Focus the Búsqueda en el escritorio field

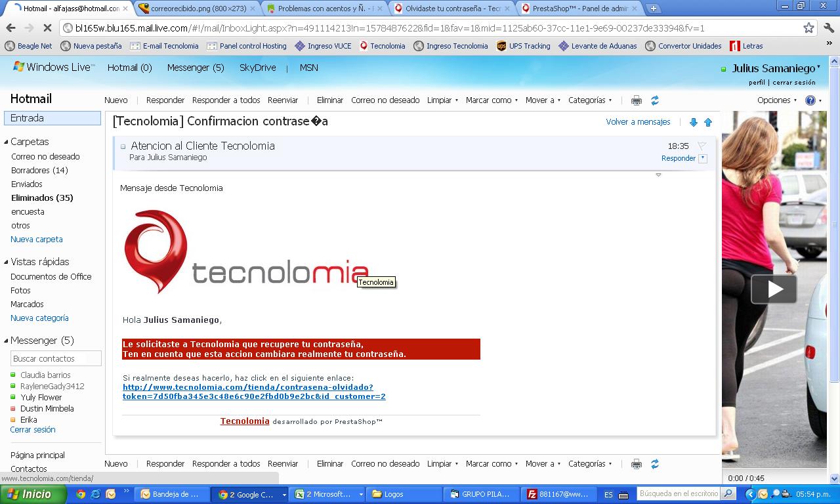tap(679, 493)
